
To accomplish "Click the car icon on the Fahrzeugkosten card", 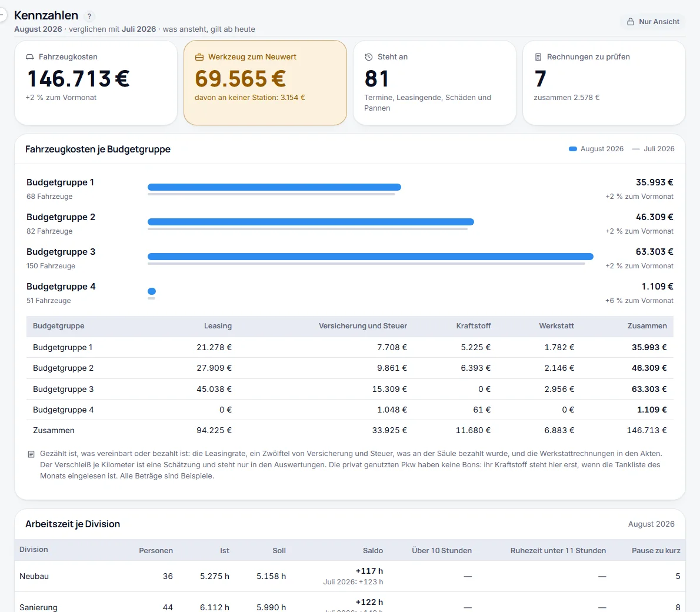I will point(30,56).
